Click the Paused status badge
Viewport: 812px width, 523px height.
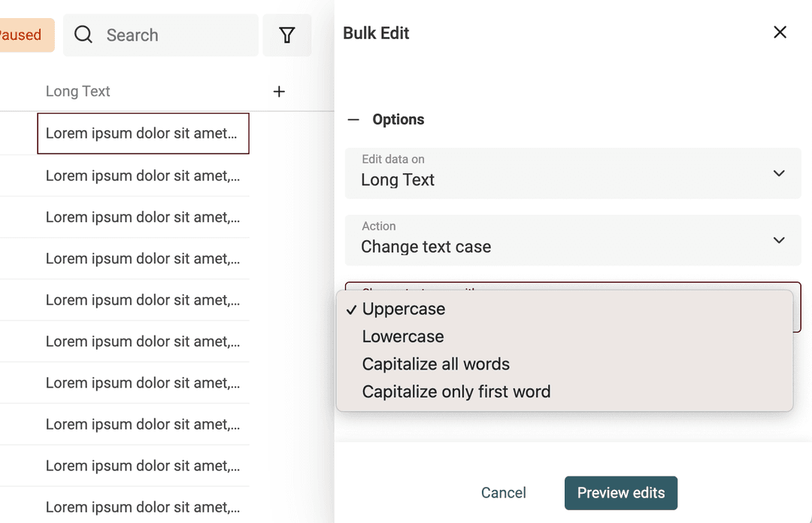21,35
